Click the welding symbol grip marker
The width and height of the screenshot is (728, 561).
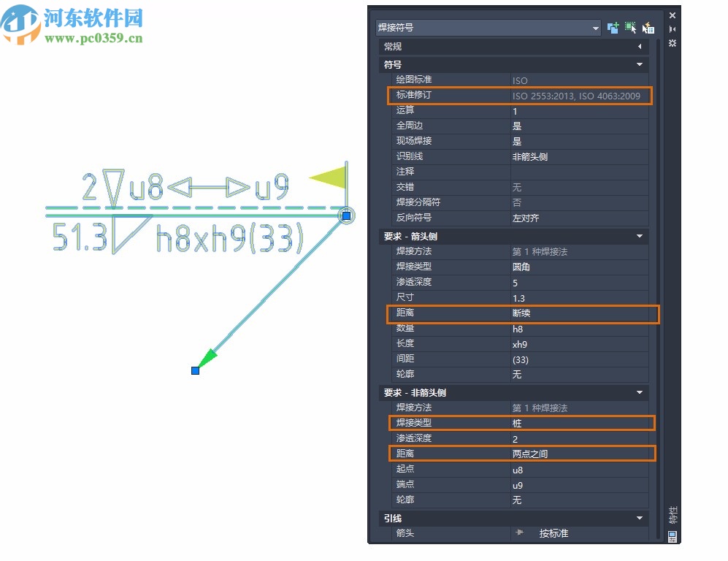(345, 215)
